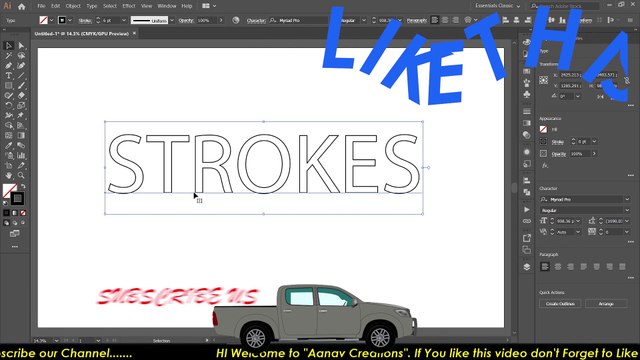Select the Magic Wand tool
This screenshot has height=360, width=640.
(9, 56)
